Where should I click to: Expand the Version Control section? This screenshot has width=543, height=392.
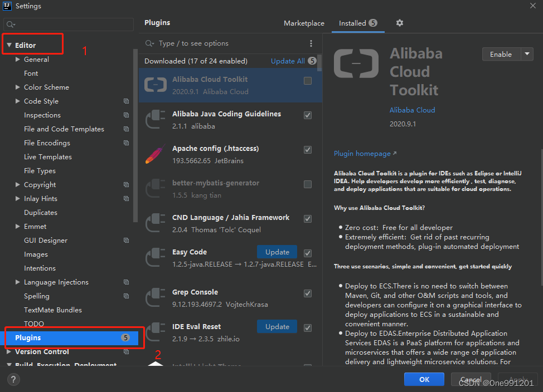pyautogui.click(x=9, y=351)
